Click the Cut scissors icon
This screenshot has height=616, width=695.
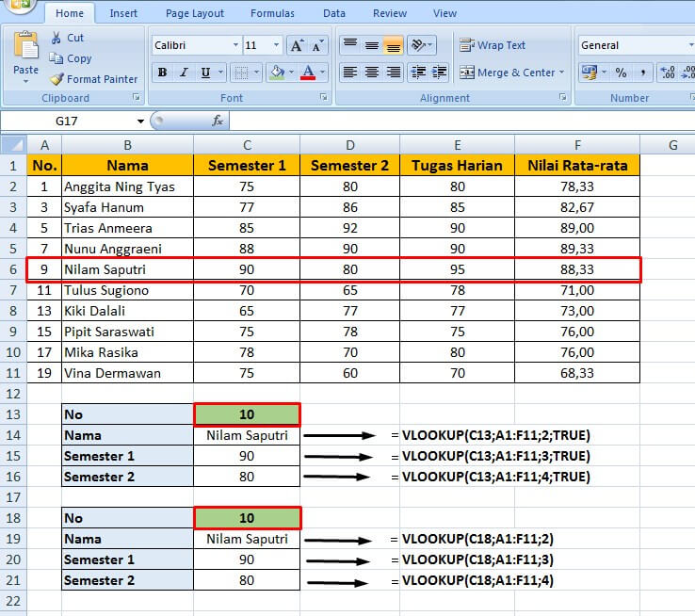pyautogui.click(x=56, y=38)
